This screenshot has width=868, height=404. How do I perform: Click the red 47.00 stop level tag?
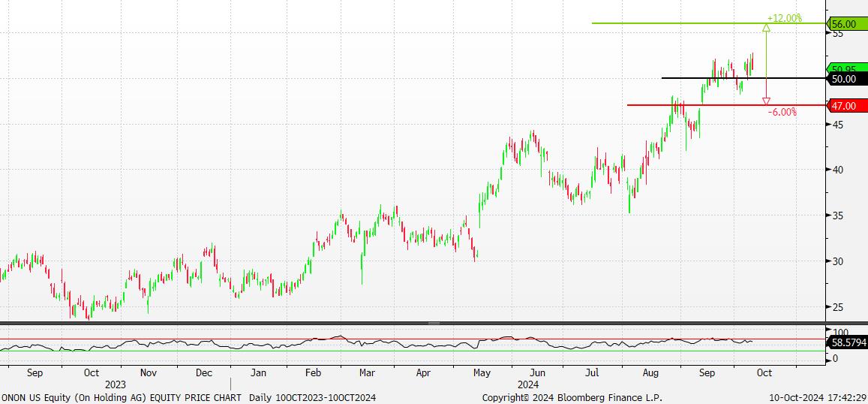coord(845,106)
